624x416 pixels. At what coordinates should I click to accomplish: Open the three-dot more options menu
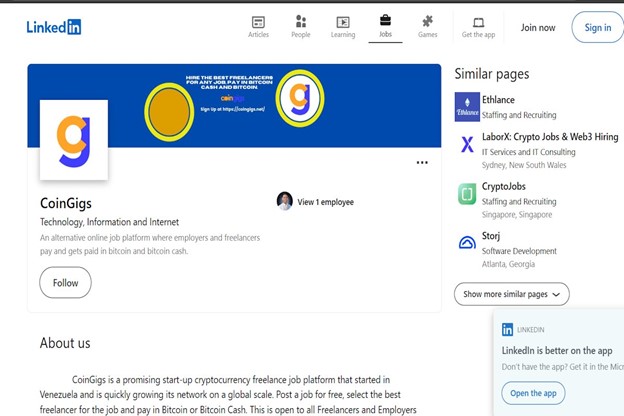click(x=422, y=162)
